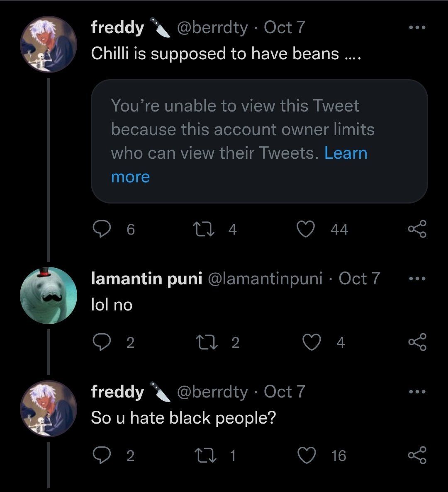
Task: Reply to the "Chilli is supposed to have beans" tweet
Action: point(101,229)
